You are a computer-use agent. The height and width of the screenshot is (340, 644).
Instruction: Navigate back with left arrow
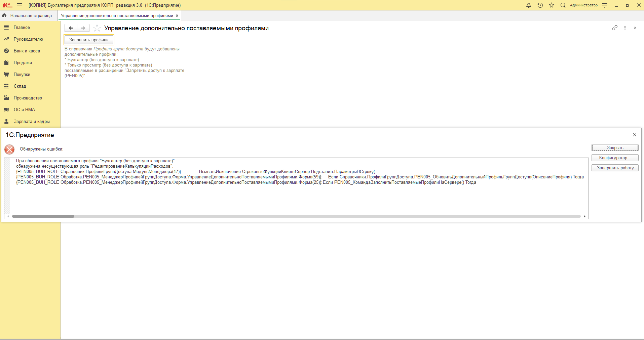(71, 28)
